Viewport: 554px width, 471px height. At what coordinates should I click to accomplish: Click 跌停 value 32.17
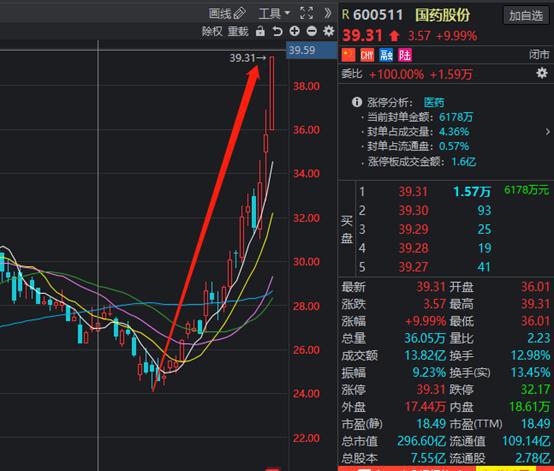pyautogui.click(x=536, y=390)
